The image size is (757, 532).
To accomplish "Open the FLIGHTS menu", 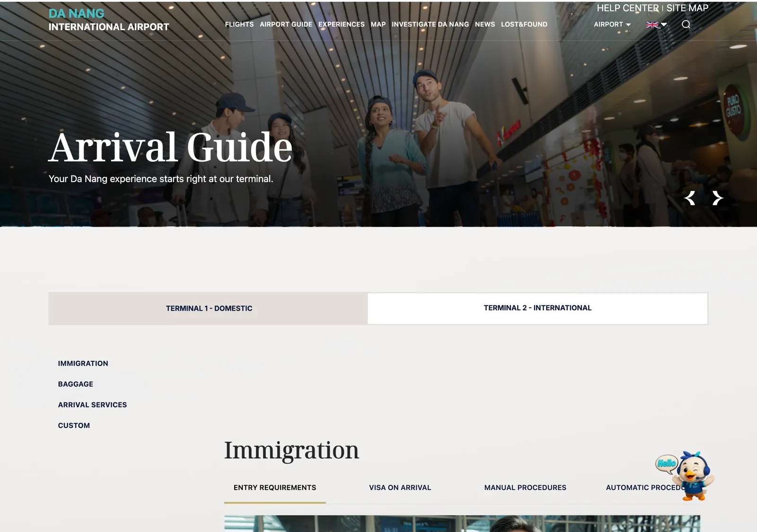I will pos(239,24).
